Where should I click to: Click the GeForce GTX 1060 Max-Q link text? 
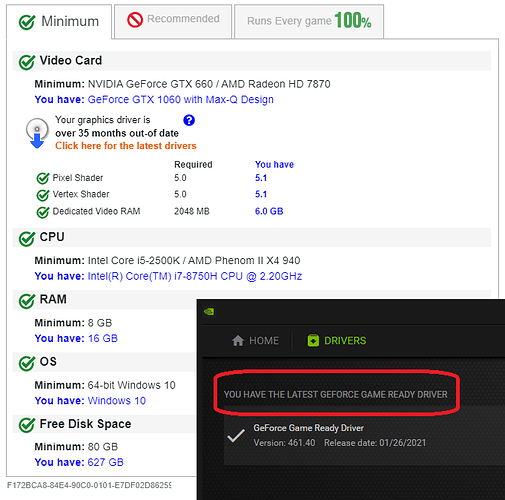(180, 99)
